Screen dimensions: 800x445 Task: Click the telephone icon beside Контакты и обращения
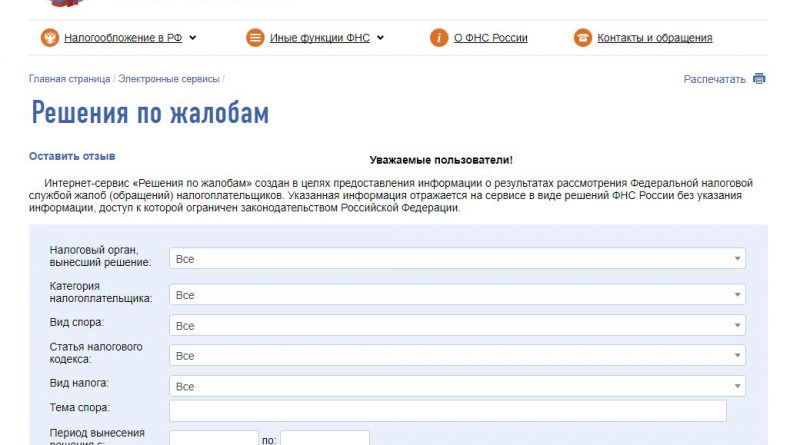tap(583, 38)
